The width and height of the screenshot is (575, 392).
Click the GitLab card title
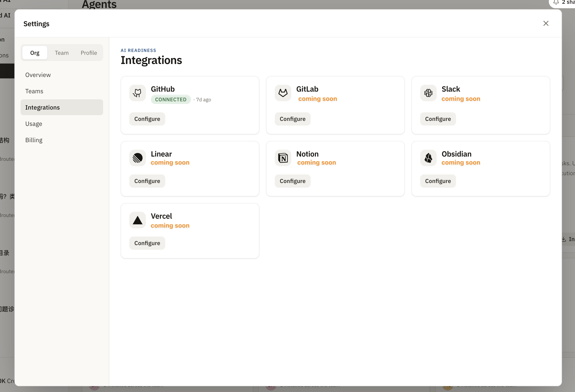tap(307, 89)
